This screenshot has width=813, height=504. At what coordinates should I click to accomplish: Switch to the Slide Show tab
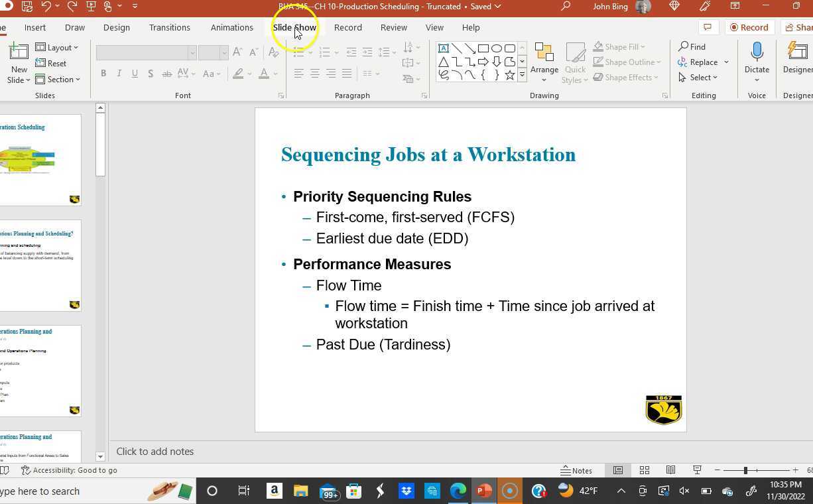(x=294, y=27)
